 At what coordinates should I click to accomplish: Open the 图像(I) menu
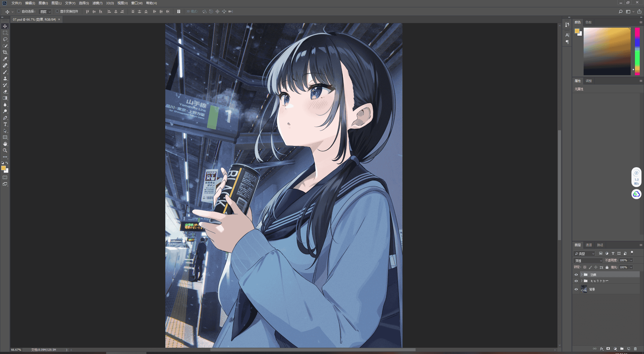pos(43,3)
